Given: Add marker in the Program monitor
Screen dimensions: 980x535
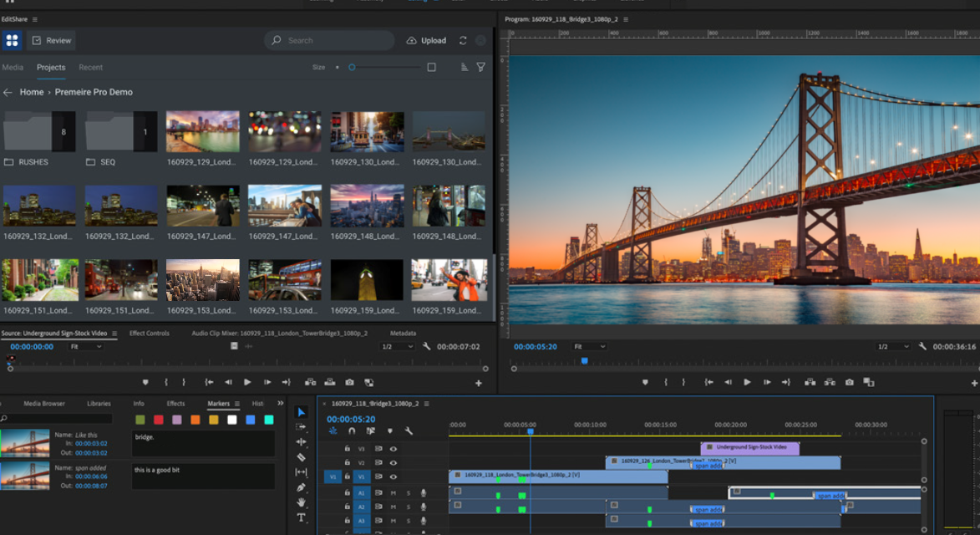Looking at the screenshot, I should tap(645, 382).
